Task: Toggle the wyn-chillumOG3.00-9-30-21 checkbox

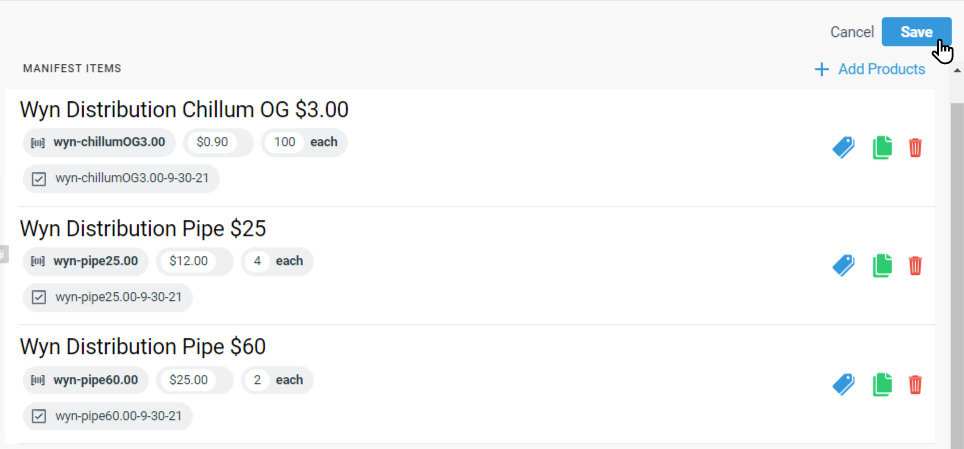Action: [x=40, y=179]
